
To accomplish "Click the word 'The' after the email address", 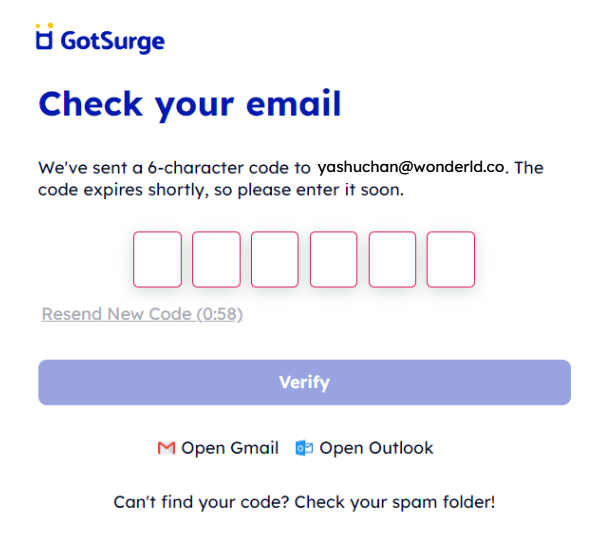I will point(529,167).
